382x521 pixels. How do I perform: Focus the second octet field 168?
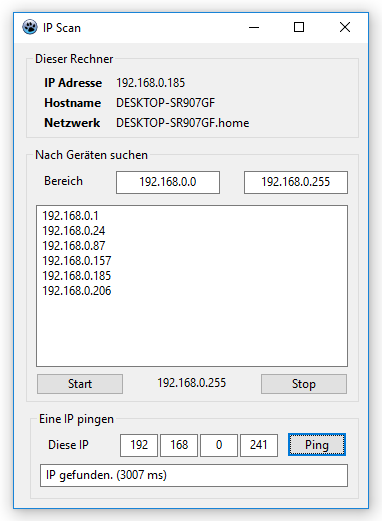coord(179,445)
